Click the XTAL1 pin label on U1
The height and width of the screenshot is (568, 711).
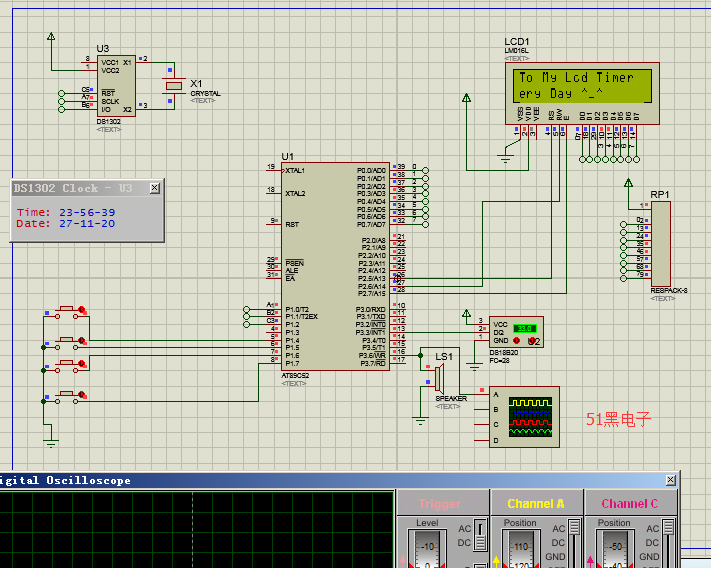[x=295, y=170]
